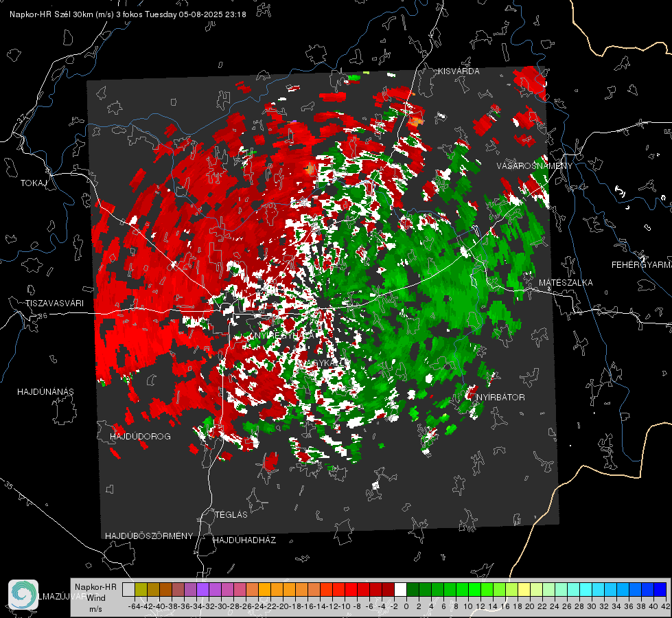Click the swirl logo icon at bottom left

click(x=23, y=595)
